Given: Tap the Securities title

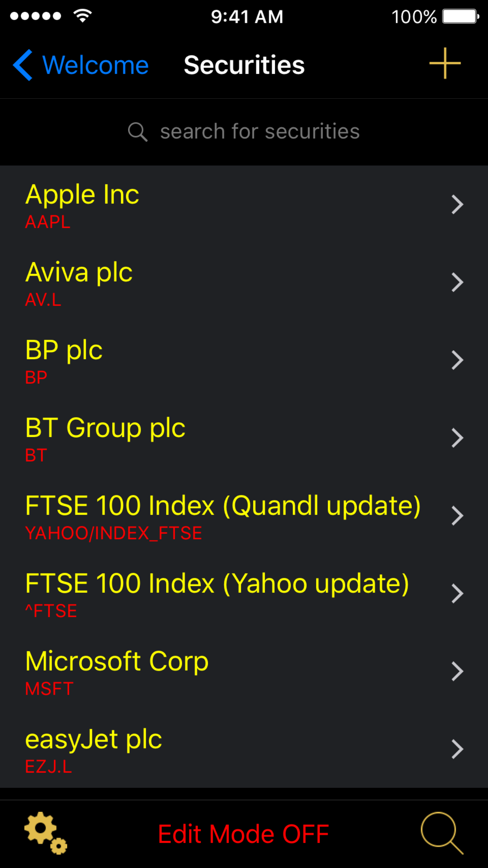Looking at the screenshot, I should [244, 65].
